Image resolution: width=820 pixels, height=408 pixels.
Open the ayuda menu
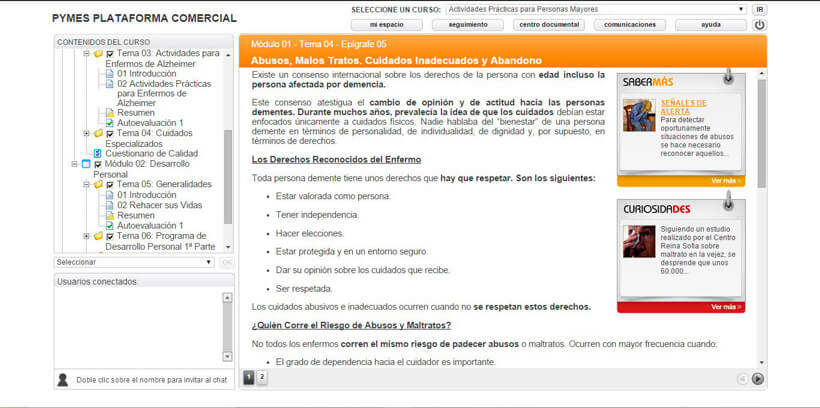pyautogui.click(x=711, y=25)
